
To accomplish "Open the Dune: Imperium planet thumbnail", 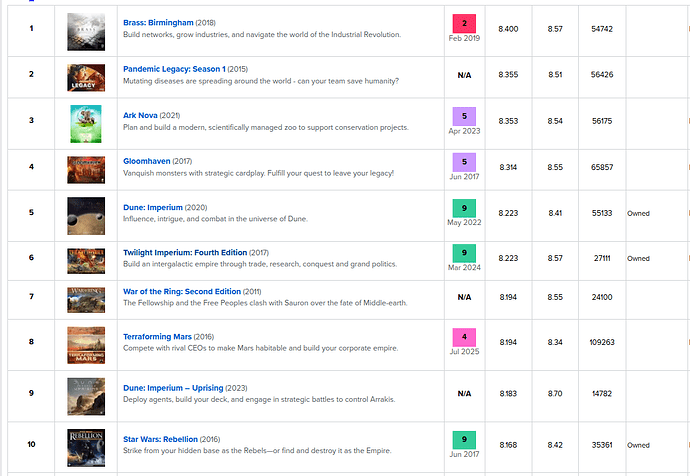I will tap(86, 215).
